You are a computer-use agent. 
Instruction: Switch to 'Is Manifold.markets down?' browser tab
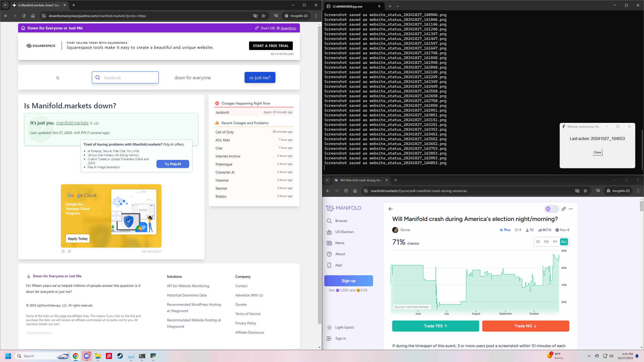tap(39, 5)
